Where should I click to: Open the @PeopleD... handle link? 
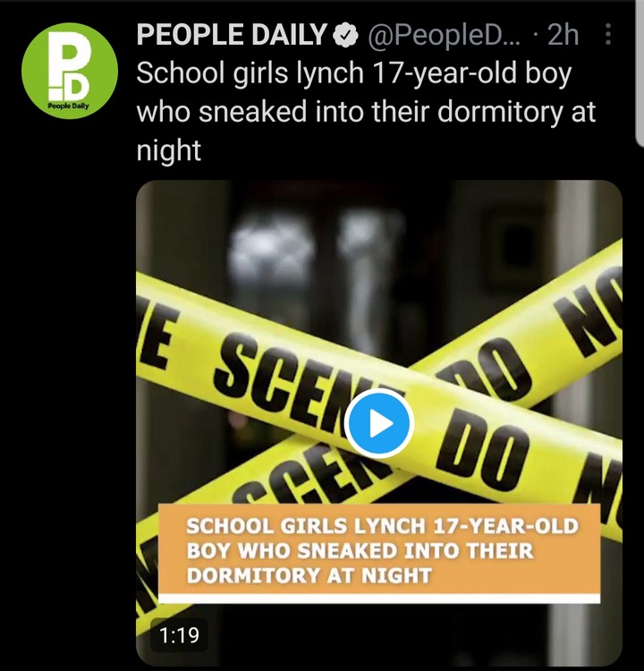(443, 35)
